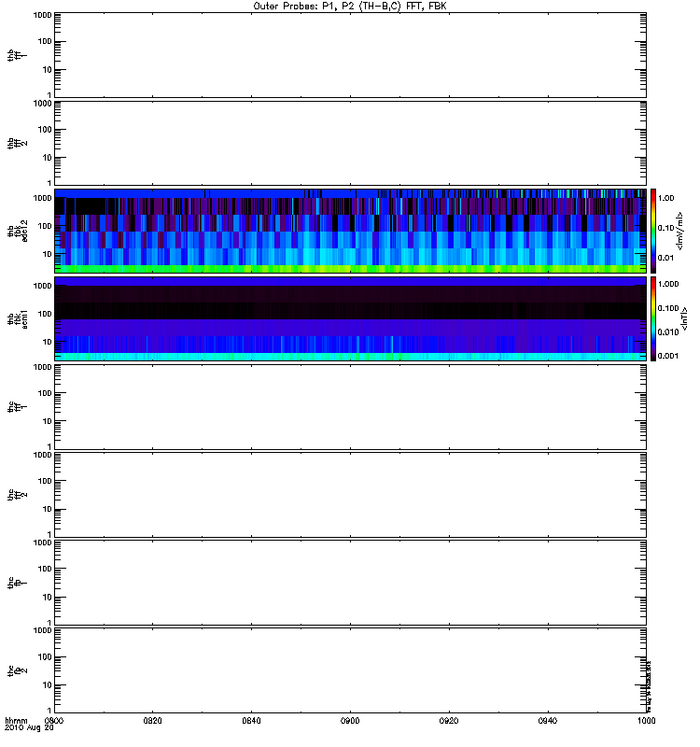This screenshot has height=747, width=700.
Task: Click the thb fbk scm1 spectrogram panel
Action: click(351, 318)
